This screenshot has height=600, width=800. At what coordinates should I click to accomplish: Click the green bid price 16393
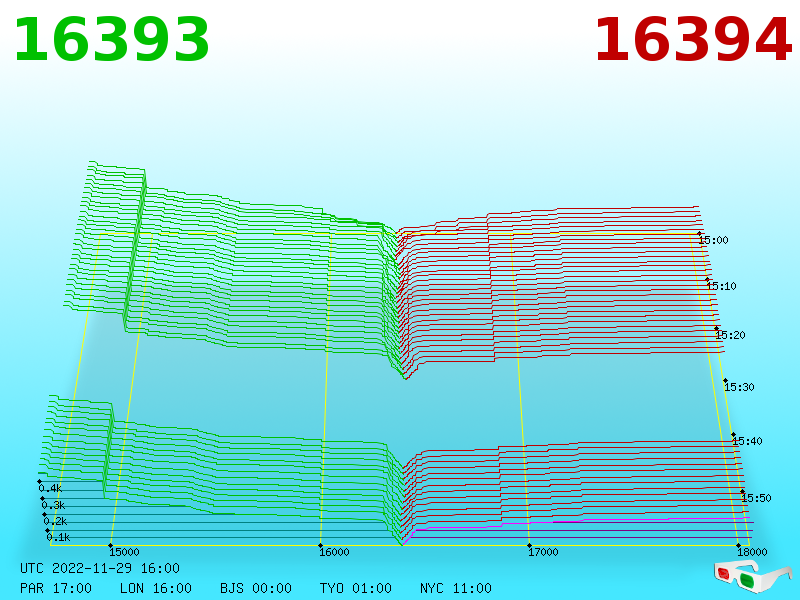click(112, 40)
